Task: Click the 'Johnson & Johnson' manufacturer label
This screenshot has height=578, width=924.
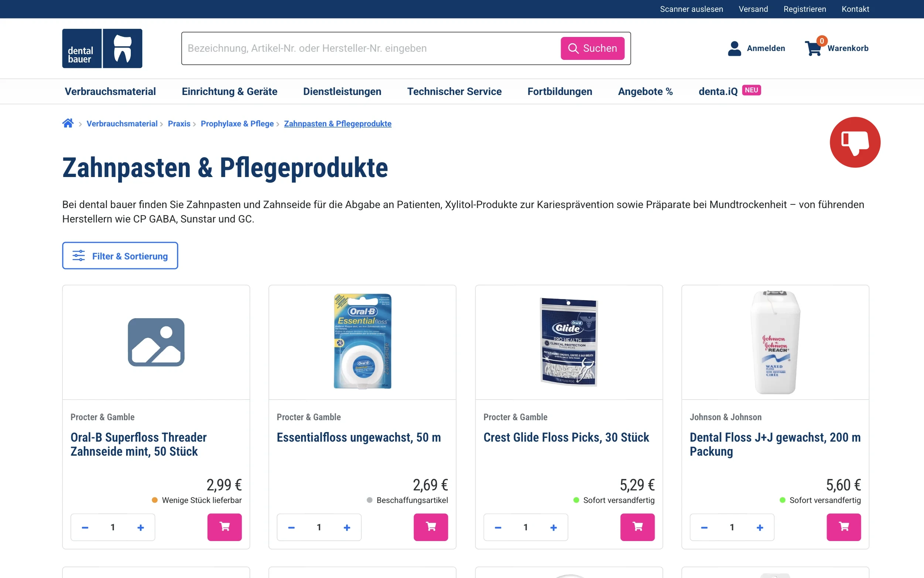Action: 725,417
